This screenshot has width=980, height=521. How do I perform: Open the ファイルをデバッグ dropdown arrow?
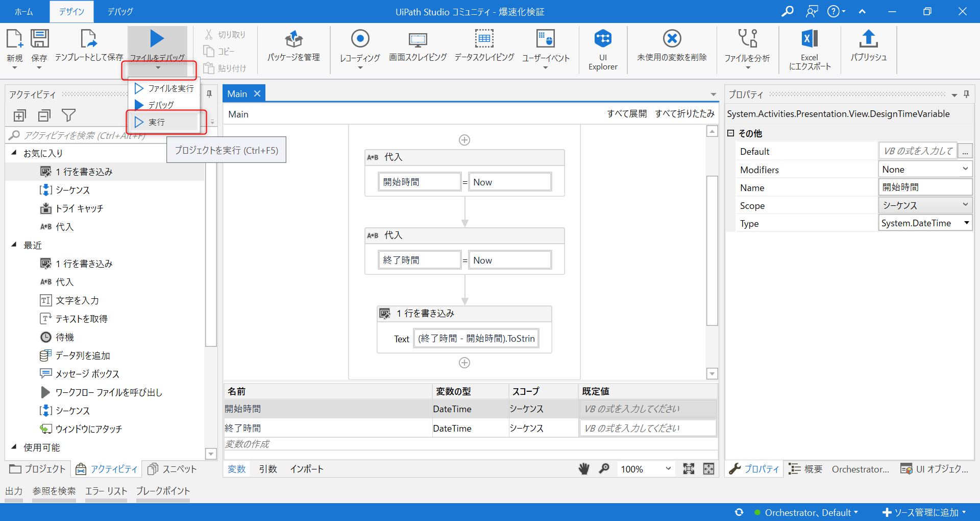pyautogui.click(x=158, y=68)
